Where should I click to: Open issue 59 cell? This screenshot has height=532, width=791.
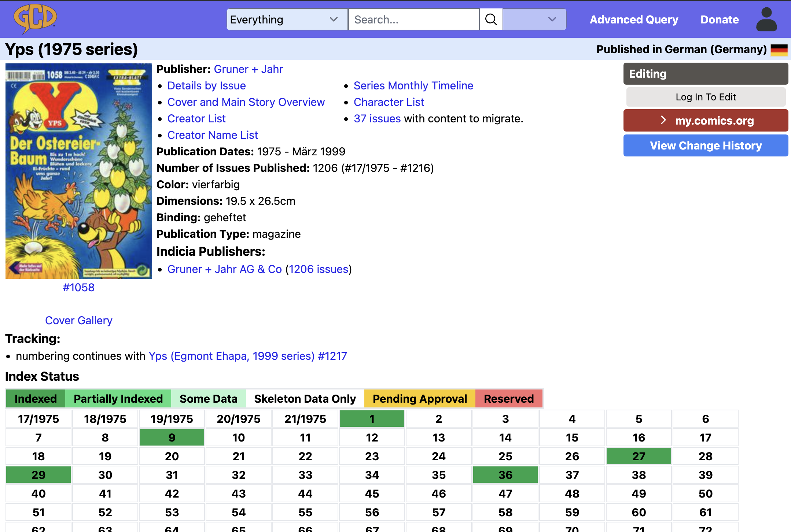(x=572, y=512)
